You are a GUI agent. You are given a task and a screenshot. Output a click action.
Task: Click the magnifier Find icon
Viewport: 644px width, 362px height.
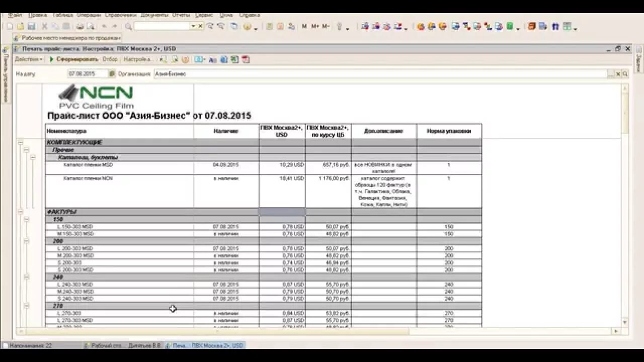tap(128, 26)
